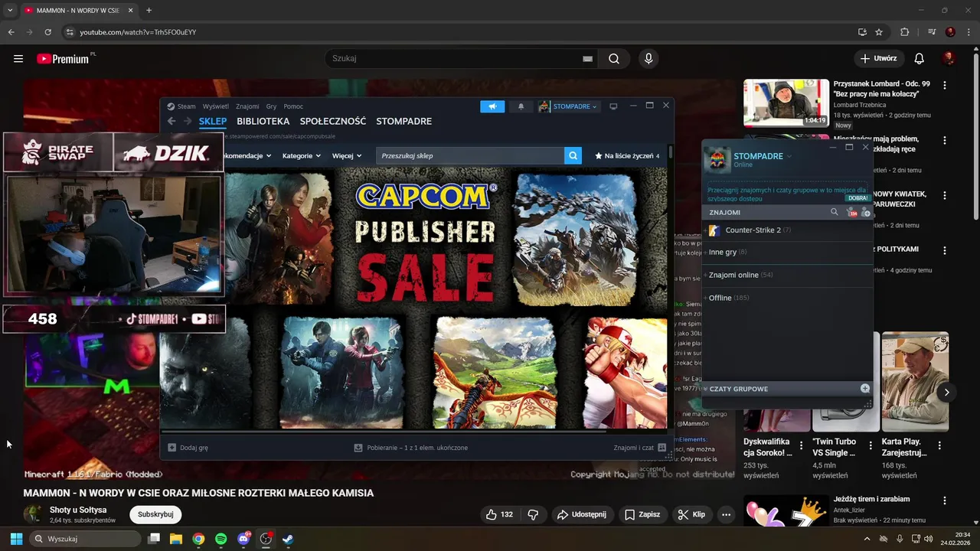
Task: Click the add friend icon in friends list
Action: click(866, 212)
